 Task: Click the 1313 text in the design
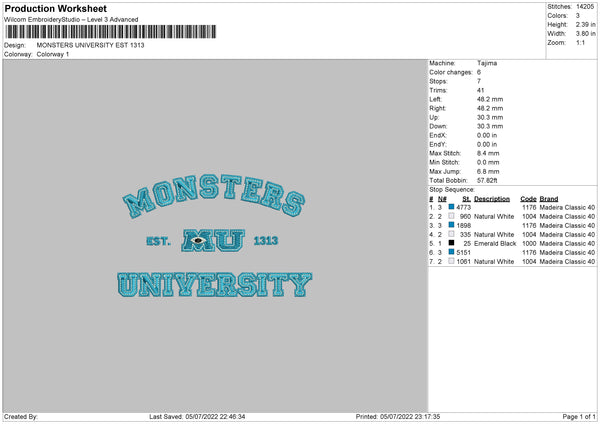tap(266, 241)
